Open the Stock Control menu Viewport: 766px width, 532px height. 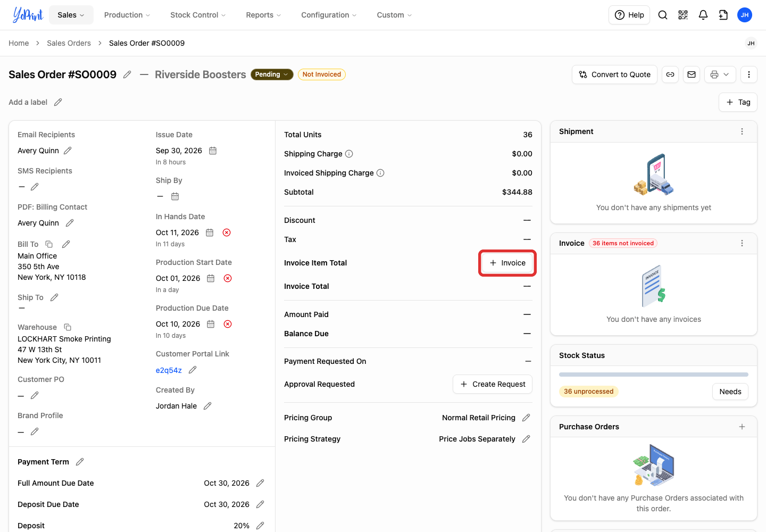point(198,15)
